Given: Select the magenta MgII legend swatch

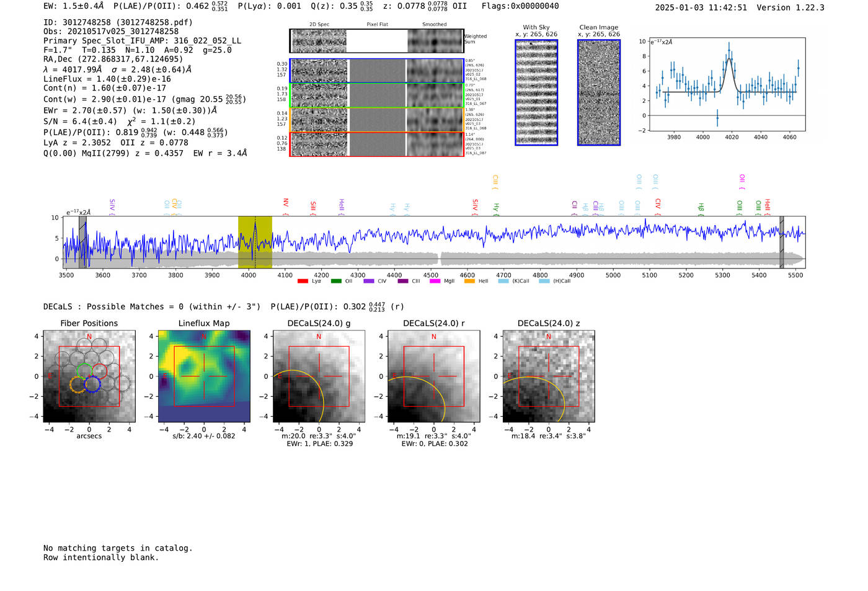Looking at the screenshot, I should tap(435, 282).
